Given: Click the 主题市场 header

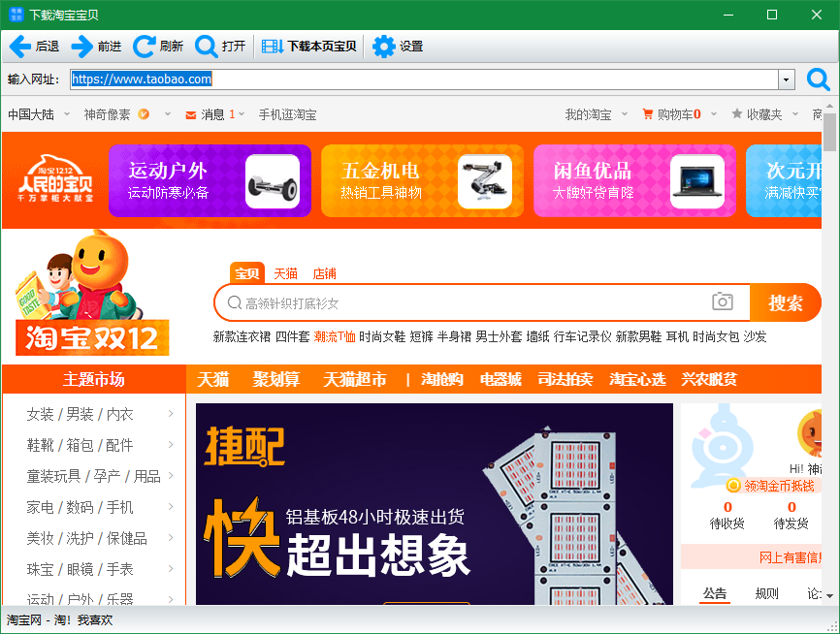Looking at the screenshot, I should coord(94,379).
